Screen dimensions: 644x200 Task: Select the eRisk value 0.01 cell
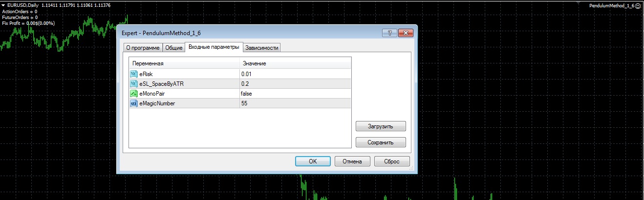pos(295,74)
